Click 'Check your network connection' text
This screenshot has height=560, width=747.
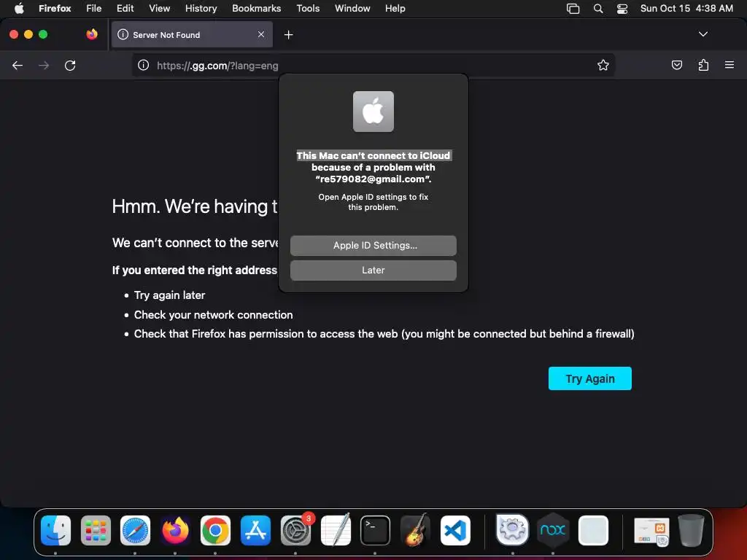[x=214, y=315]
